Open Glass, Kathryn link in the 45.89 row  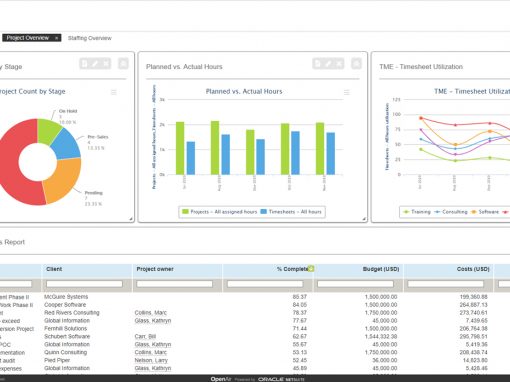[153, 368]
